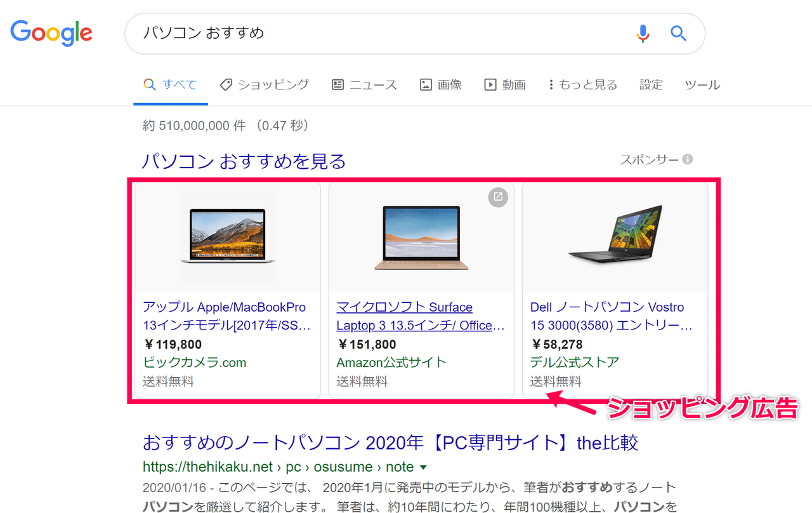
Task: Switch to the ショッピング tab
Action: tap(265, 84)
